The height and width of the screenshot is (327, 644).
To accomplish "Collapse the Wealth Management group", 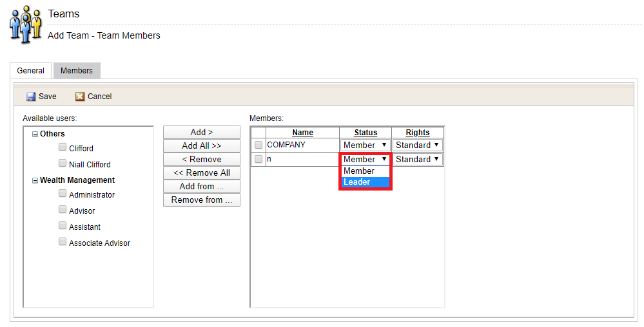I will click(x=35, y=181).
